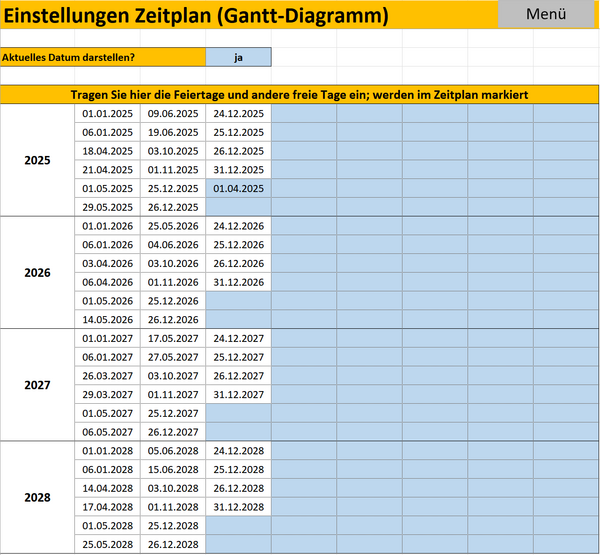Select cell containing 15.06.2028
The width and height of the screenshot is (600, 555).
pos(173,470)
